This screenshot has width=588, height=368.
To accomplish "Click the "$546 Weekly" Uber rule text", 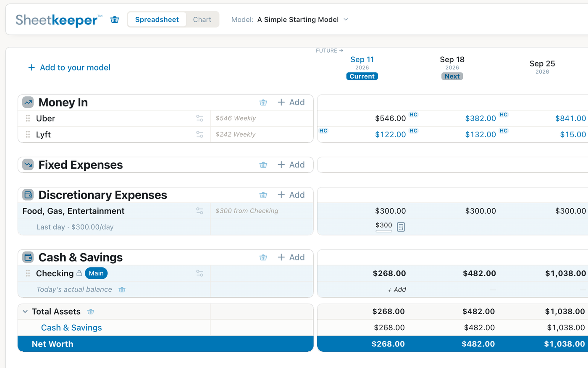I will click(236, 119).
